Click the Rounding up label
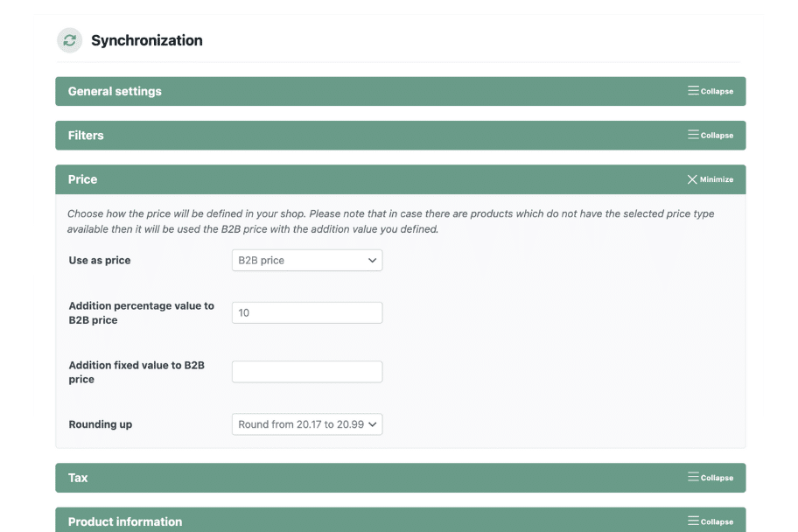This screenshot has height=532, width=798. click(x=101, y=424)
